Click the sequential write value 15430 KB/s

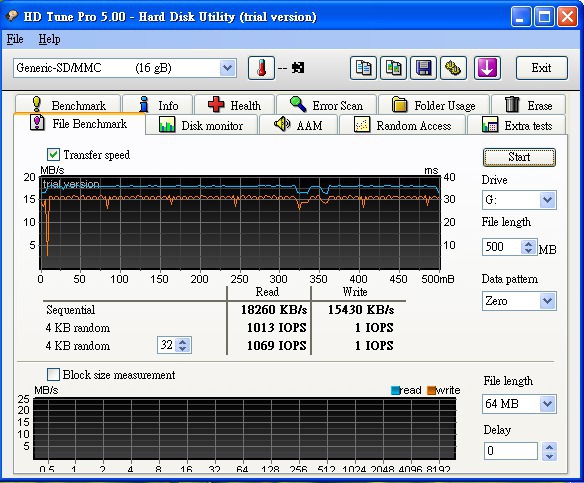tap(361, 309)
